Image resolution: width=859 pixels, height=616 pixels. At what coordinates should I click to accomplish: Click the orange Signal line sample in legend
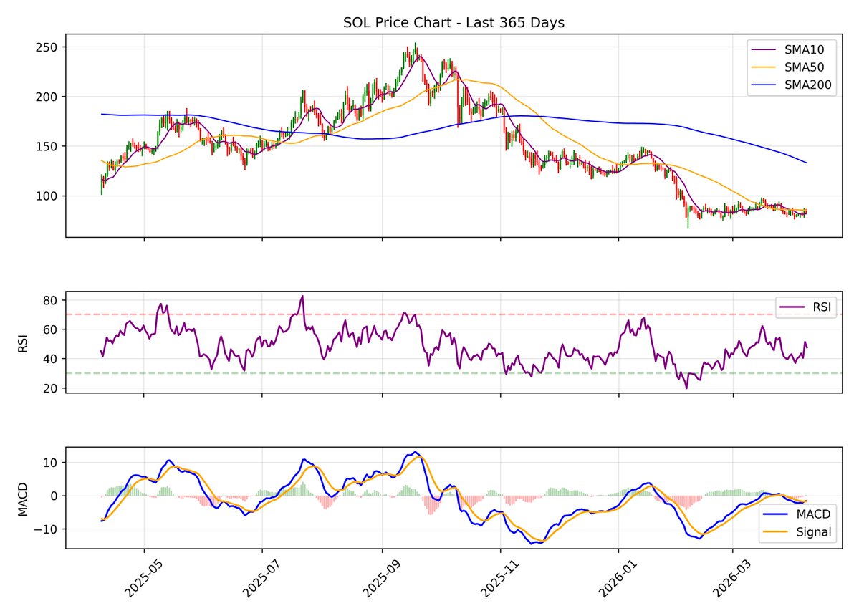click(776, 531)
